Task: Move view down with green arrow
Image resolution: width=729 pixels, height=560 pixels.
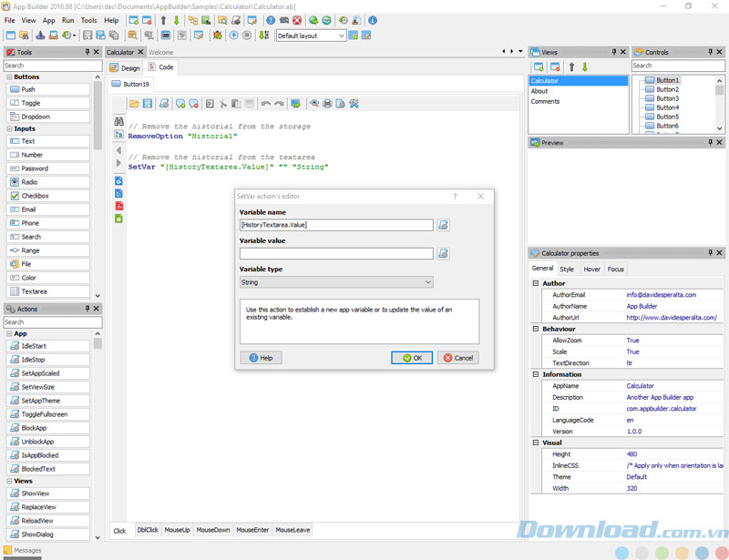Action: [584, 66]
